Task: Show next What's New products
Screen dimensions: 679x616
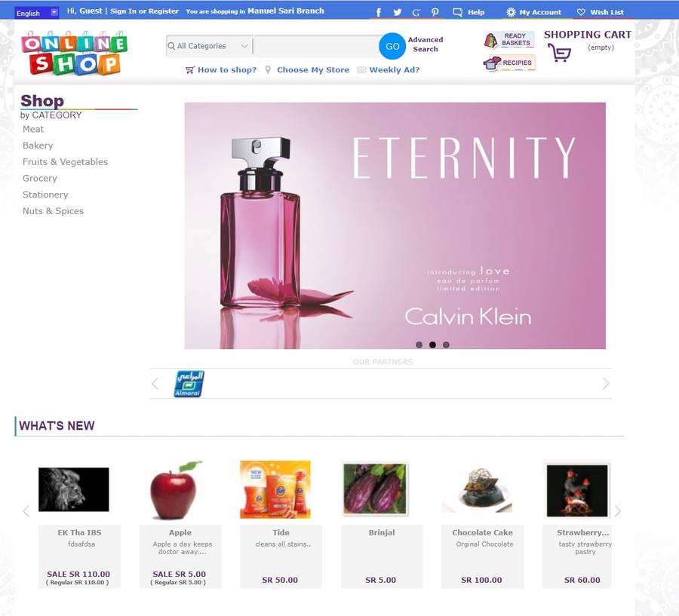Action: (617, 511)
